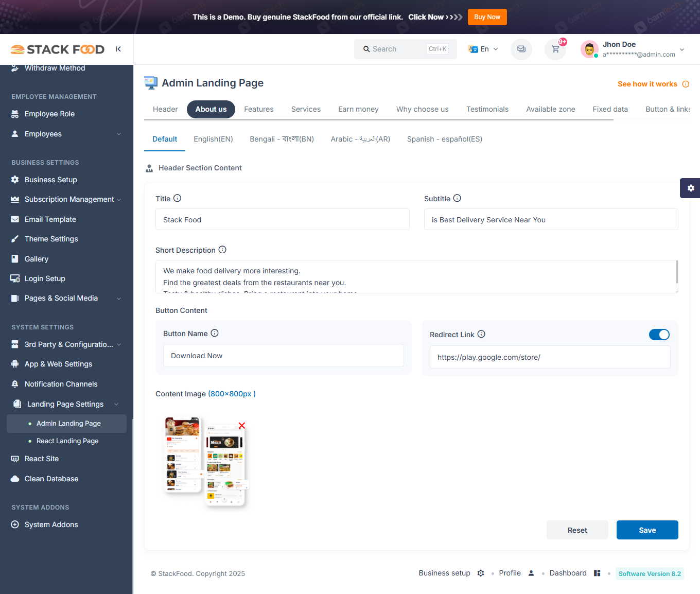Select the Arabic language tab

(x=360, y=139)
